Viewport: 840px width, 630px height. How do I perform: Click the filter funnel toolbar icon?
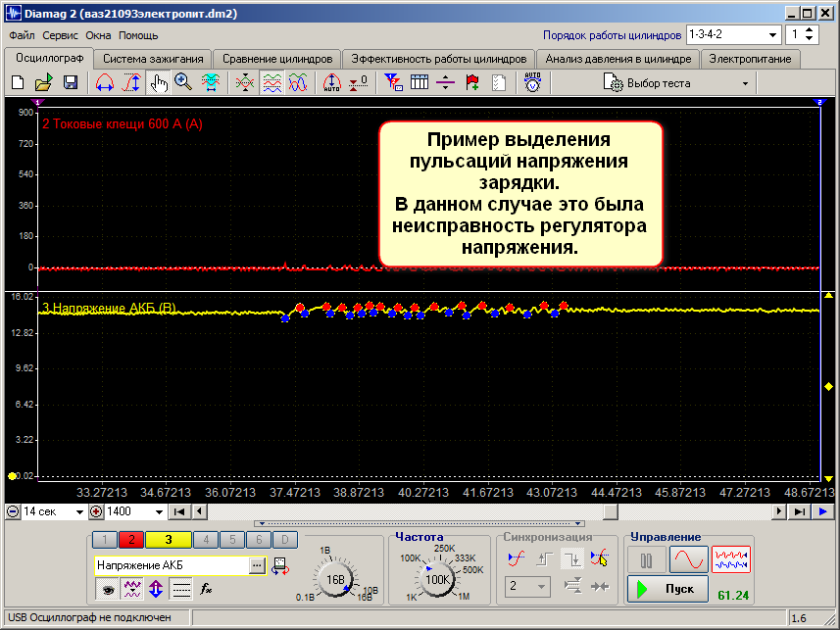(x=394, y=82)
